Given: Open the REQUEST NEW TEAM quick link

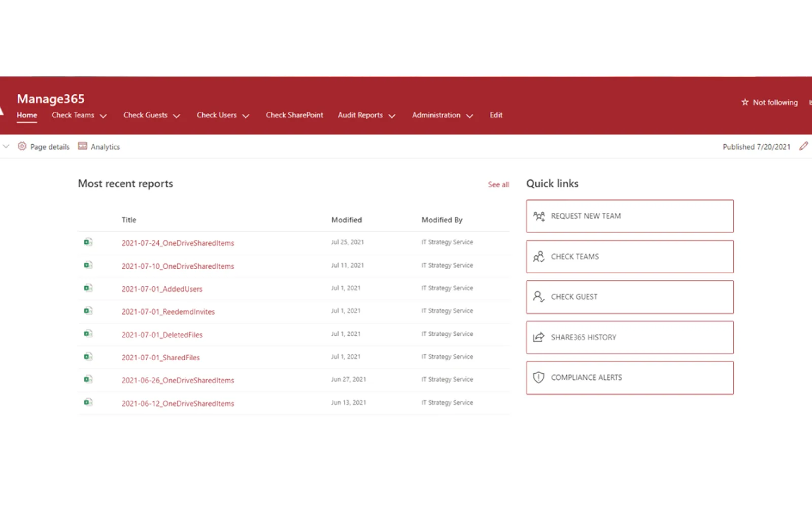Looking at the screenshot, I should pyautogui.click(x=630, y=216).
